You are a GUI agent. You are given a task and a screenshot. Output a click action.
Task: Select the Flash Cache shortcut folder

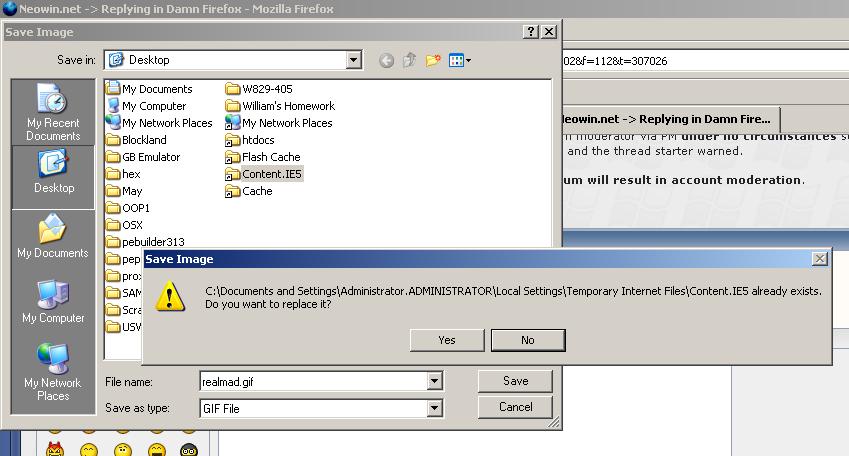click(263, 157)
